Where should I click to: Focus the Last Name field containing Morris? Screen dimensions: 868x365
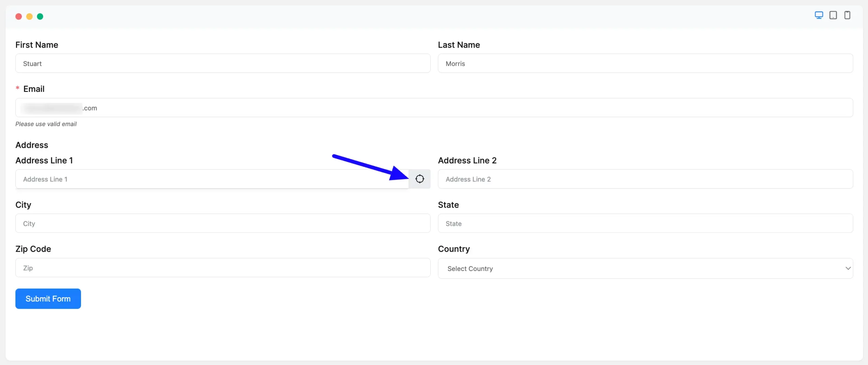[645, 63]
